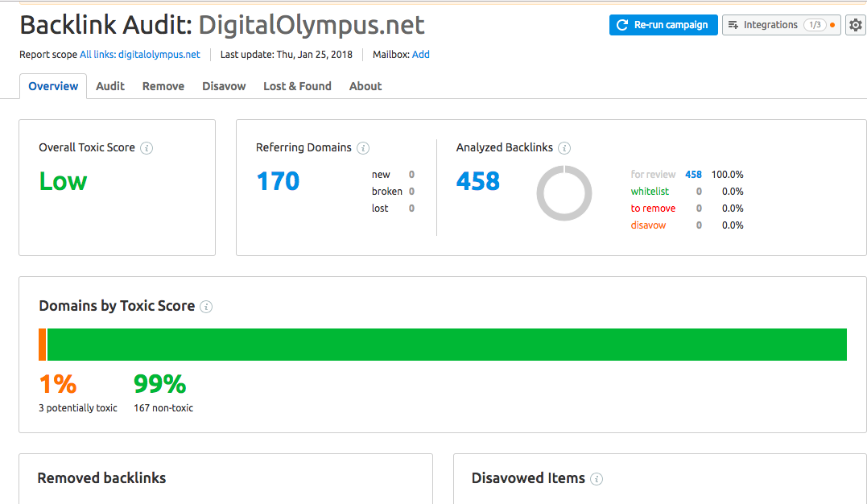Click the Analyzed Backlinks info icon

point(564,148)
